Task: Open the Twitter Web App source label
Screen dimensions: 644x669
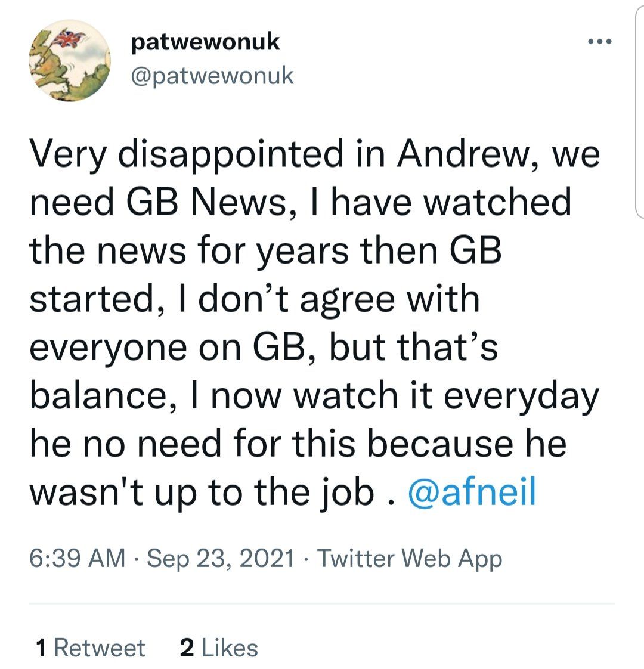Action: pos(409,558)
